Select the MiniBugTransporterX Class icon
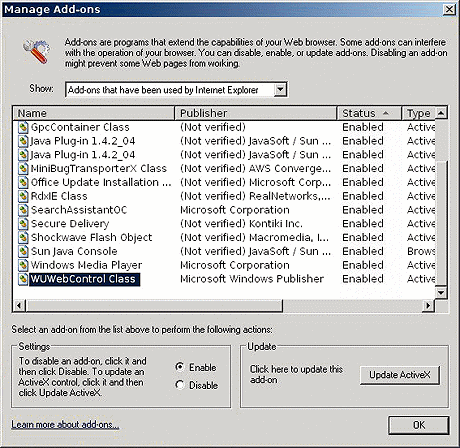The image size is (460, 448). tap(23, 169)
